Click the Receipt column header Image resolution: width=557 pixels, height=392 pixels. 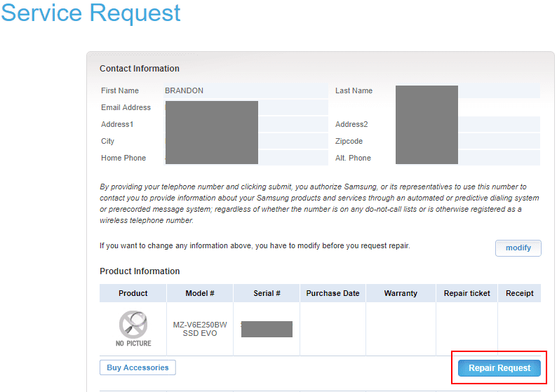520,293
